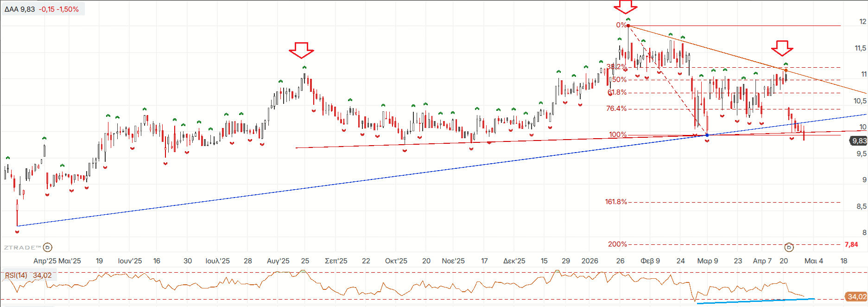868x307 pixels.
Task: Select the red down arrow above the 0% peak
Action: (x=625, y=7)
